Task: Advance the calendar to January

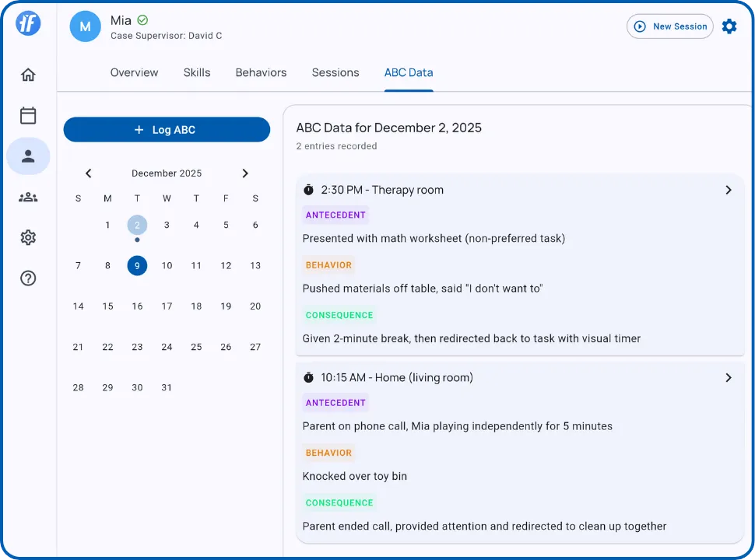Action: click(x=245, y=173)
